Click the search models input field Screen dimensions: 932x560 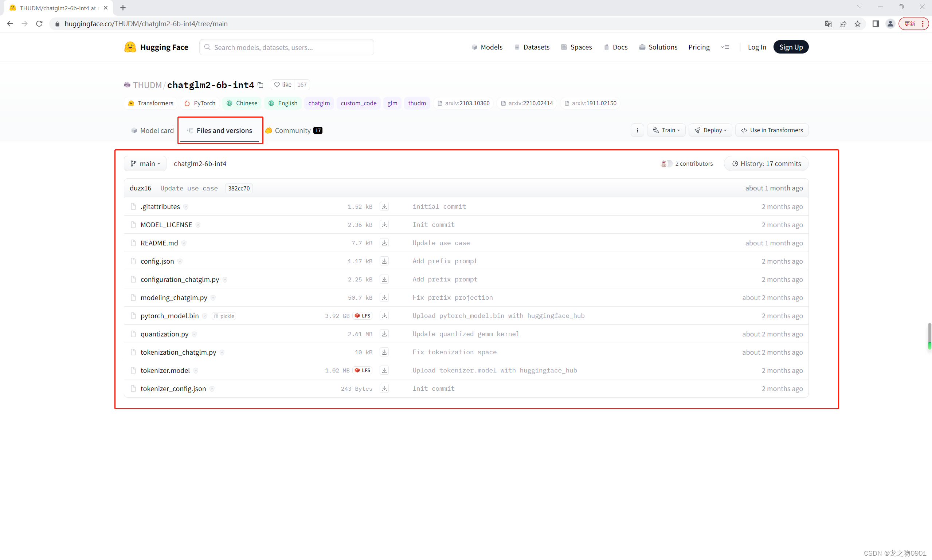(287, 47)
